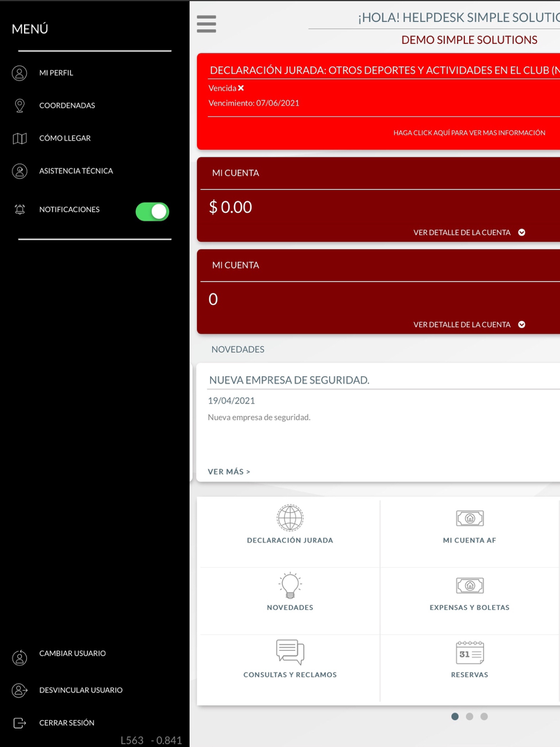The height and width of the screenshot is (747, 560).
Task: Go to the second carousel page dot
Action: coord(469,716)
